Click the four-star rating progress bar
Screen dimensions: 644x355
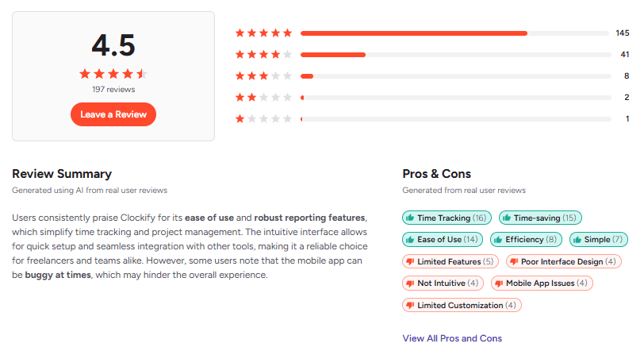point(455,55)
